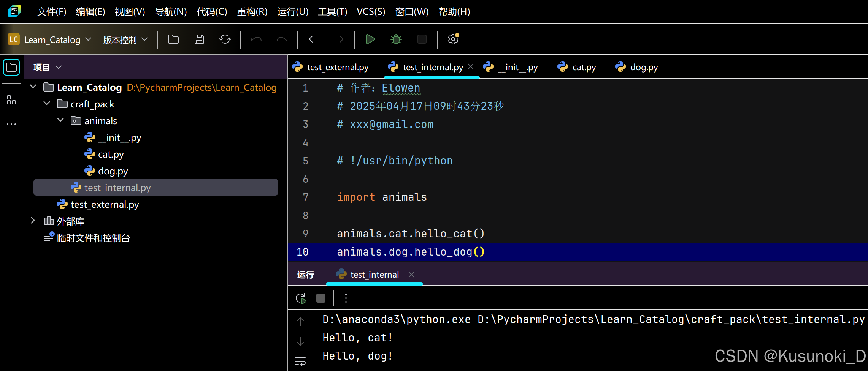Click the redo toolbar icon
This screenshot has width=868, height=371.
pyautogui.click(x=282, y=39)
